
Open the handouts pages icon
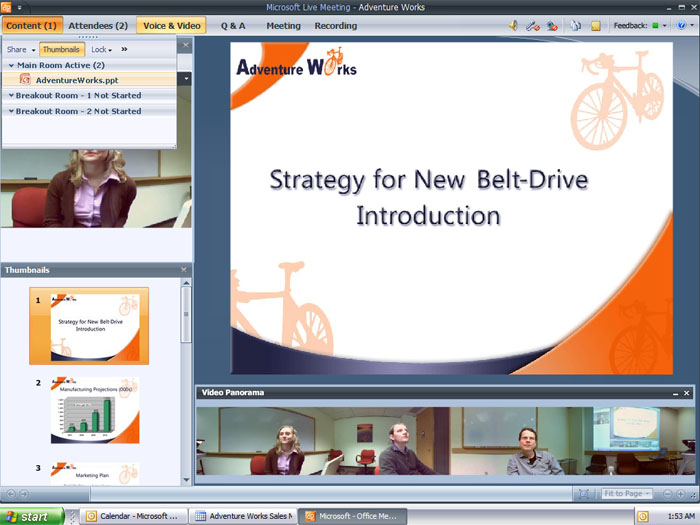click(575, 26)
